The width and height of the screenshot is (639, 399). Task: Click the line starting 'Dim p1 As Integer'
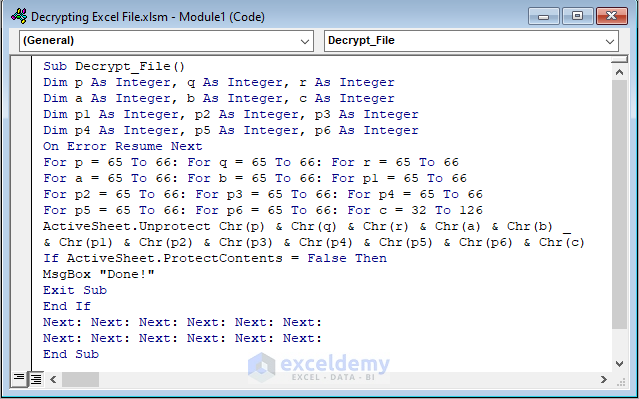231,114
